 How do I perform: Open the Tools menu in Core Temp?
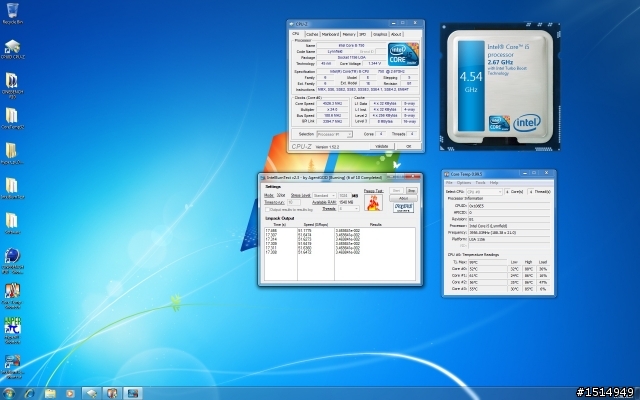[x=480, y=182]
